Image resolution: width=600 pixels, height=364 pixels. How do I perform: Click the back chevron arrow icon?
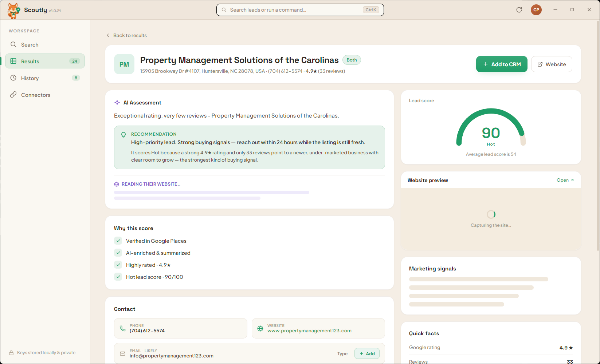tap(108, 35)
